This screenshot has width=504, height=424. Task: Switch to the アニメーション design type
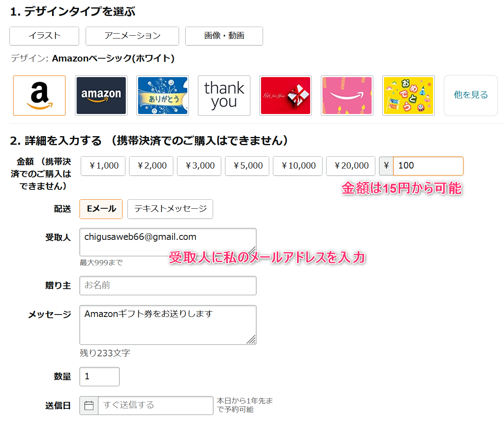click(132, 36)
